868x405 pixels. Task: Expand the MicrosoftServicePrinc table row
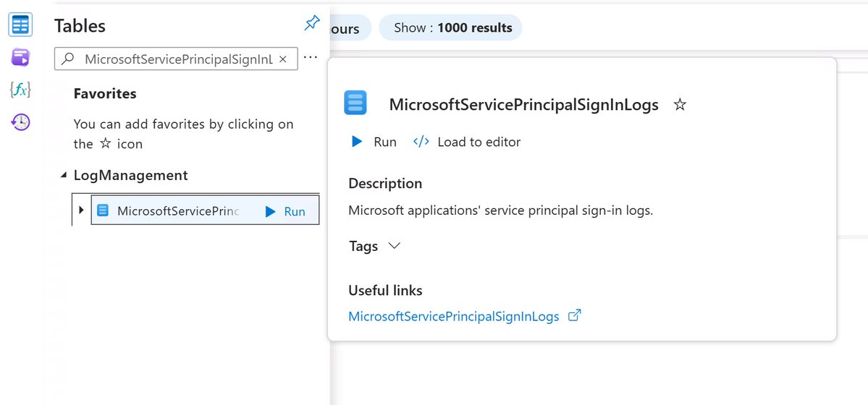[81, 210]
